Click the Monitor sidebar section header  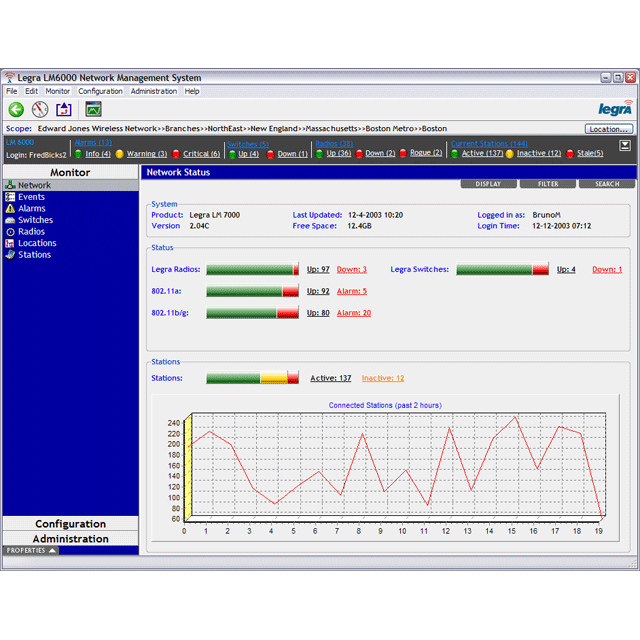pos(71,172)
